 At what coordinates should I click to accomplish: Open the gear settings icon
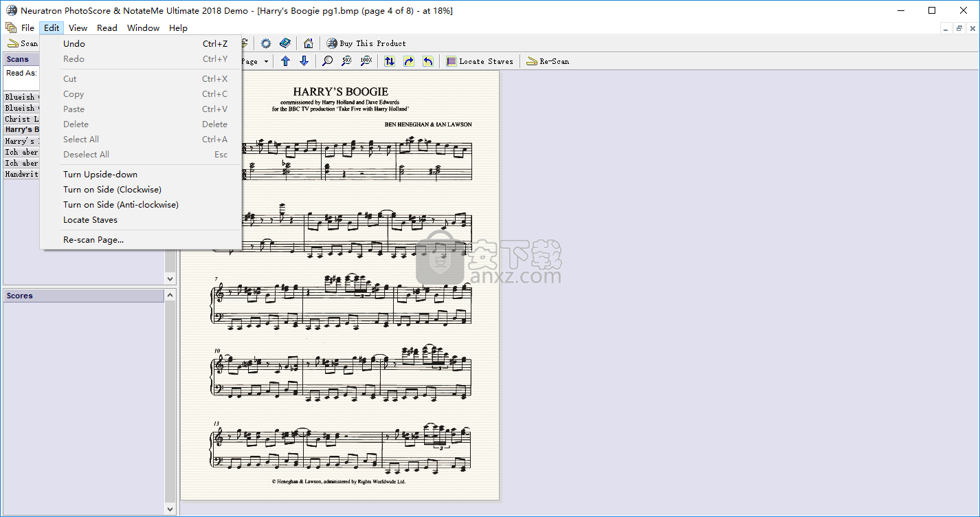pyautogui.click(x=266, y=43)
